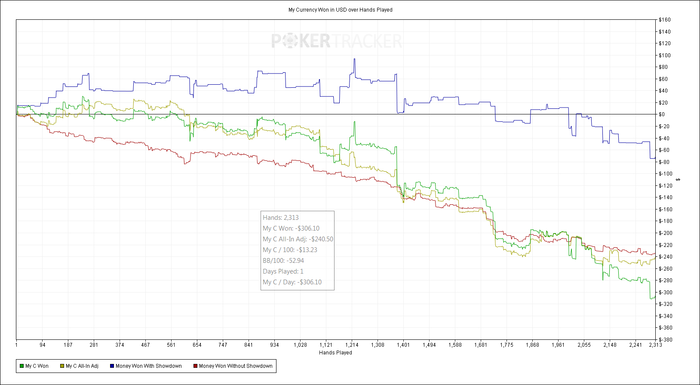Viewport: 700px width, 385px height.
Task: Click the 1,775 x-axis tick label
Action: pos(507,345)
